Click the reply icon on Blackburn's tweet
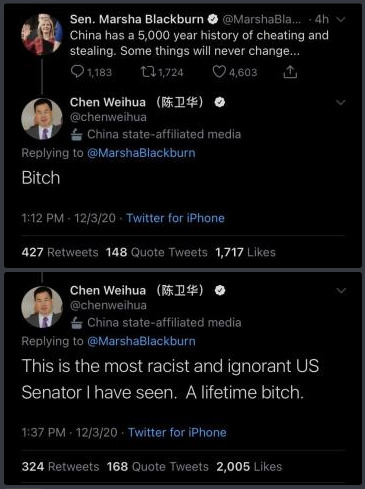This screenshot has width=365, height=489. point(77,71)
